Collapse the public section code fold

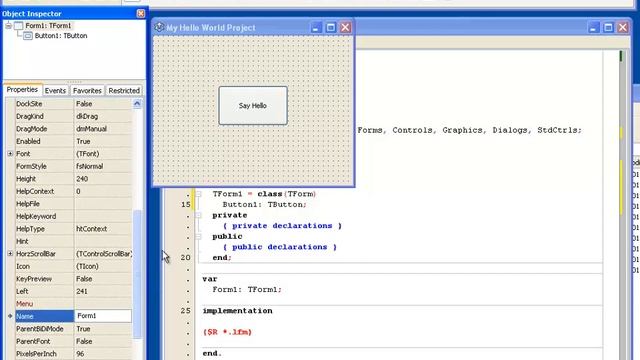[198, 237]
